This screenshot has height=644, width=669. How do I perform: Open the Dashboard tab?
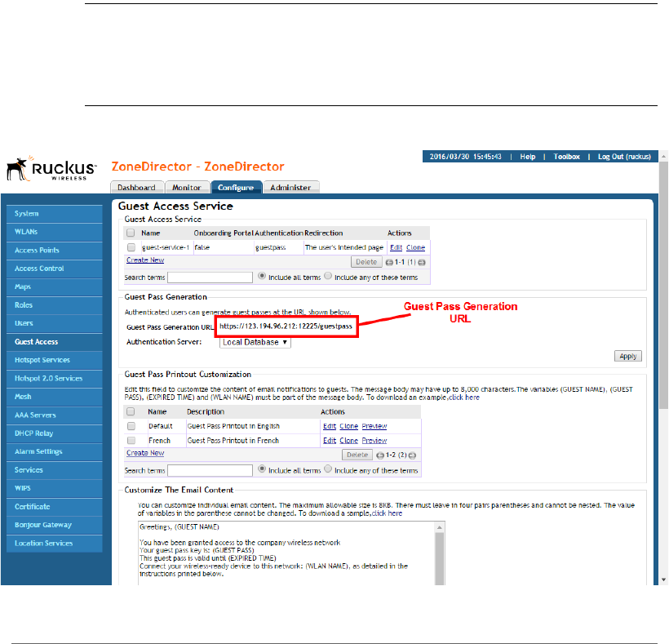coord(136,188)
